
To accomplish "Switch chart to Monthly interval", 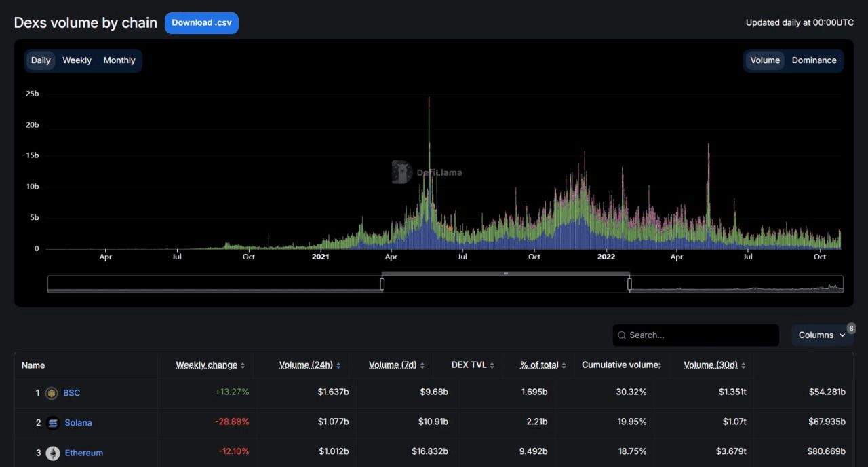I will (x=119, y=60).
